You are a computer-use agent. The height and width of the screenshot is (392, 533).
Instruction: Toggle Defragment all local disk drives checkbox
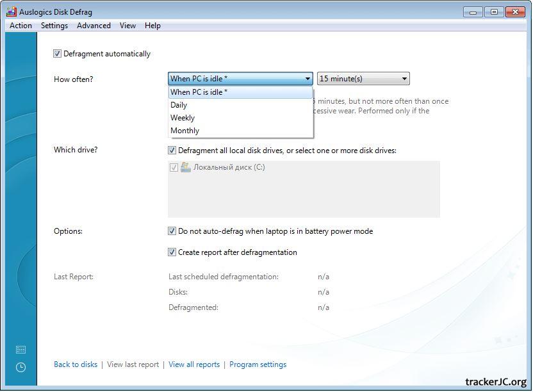[x=172, y=151]
